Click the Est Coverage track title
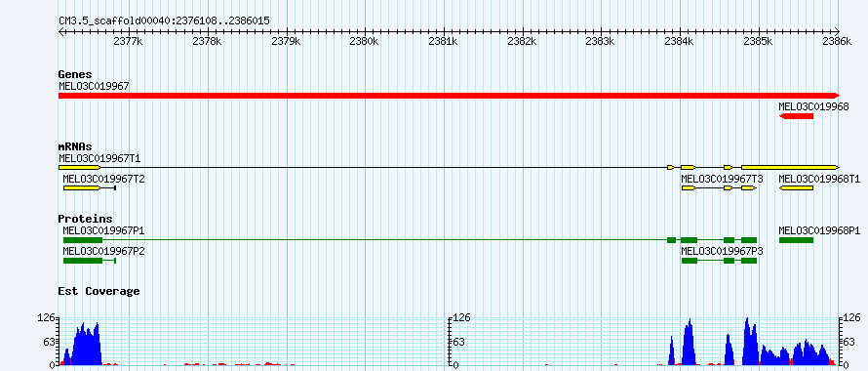This screenshot has width=868, height=371. tap(99, 291)
